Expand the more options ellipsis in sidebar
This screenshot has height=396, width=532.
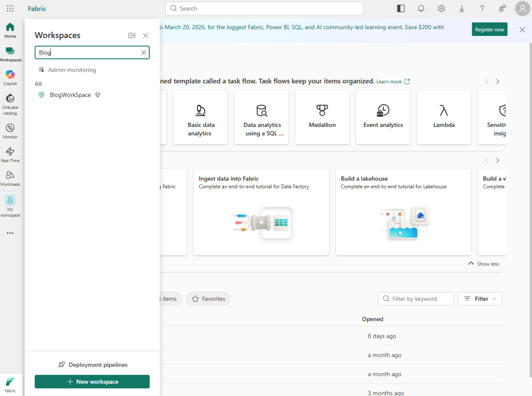[x=10, y=233]
